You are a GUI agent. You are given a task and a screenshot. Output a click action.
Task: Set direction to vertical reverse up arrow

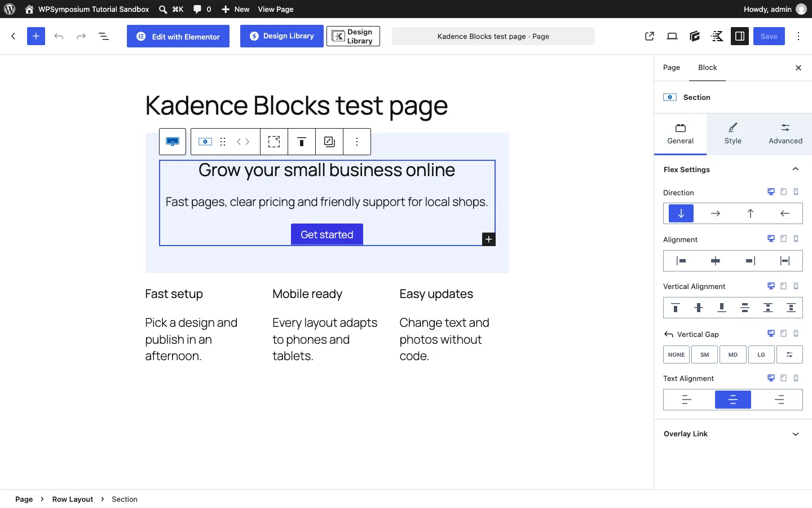(751, 213)
